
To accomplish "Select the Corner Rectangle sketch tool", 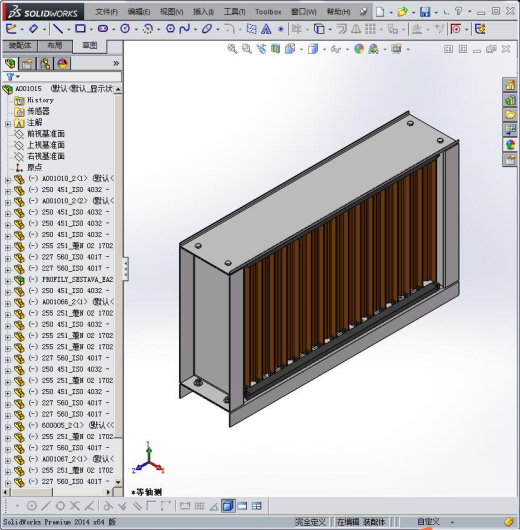I will point(80,29).
